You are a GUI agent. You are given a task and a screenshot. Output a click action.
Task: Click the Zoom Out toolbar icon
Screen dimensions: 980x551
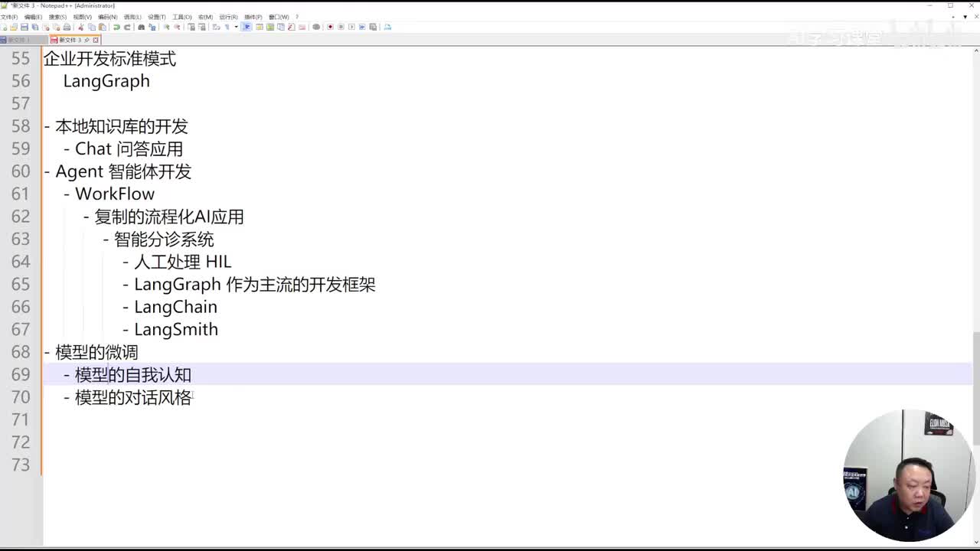point(177,27)
